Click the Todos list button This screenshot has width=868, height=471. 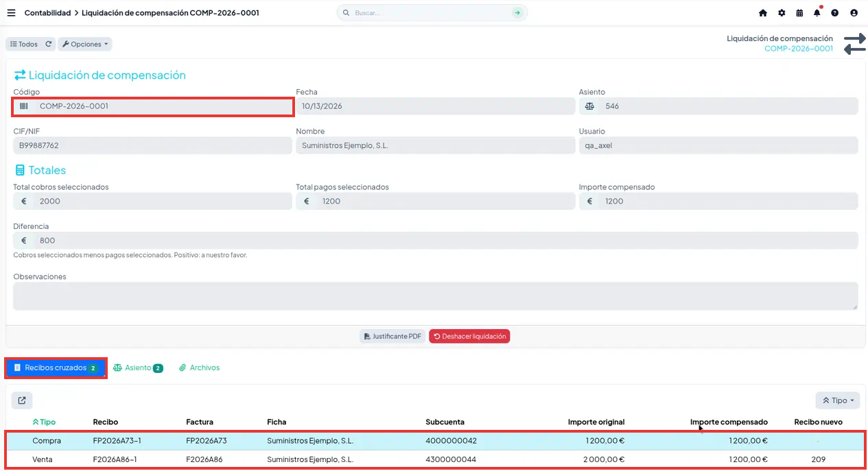click(24, 44)
